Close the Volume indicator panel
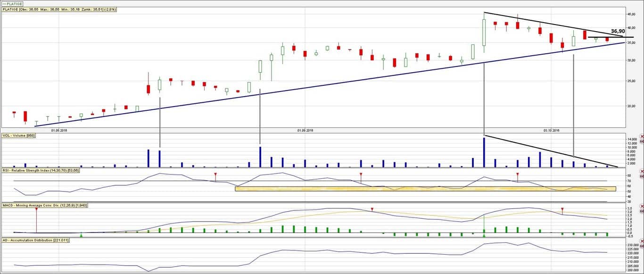 point(641,136)
